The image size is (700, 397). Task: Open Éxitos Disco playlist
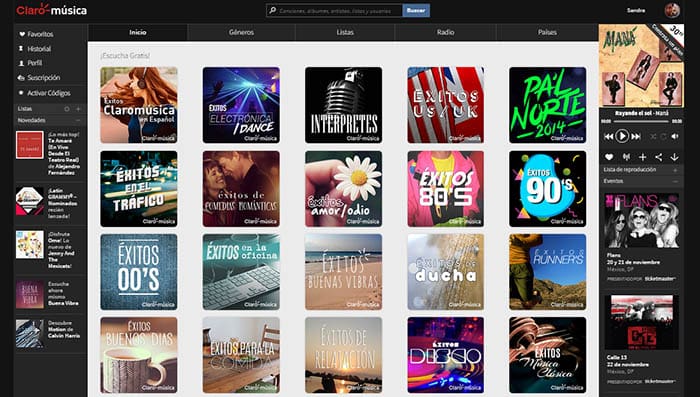(446, 355)
